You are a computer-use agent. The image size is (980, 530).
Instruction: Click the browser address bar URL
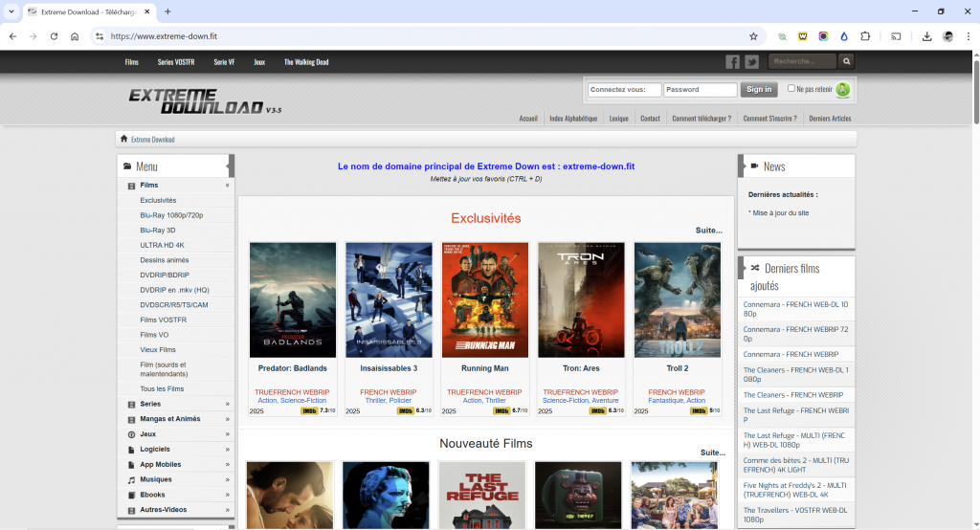point(164,36)
